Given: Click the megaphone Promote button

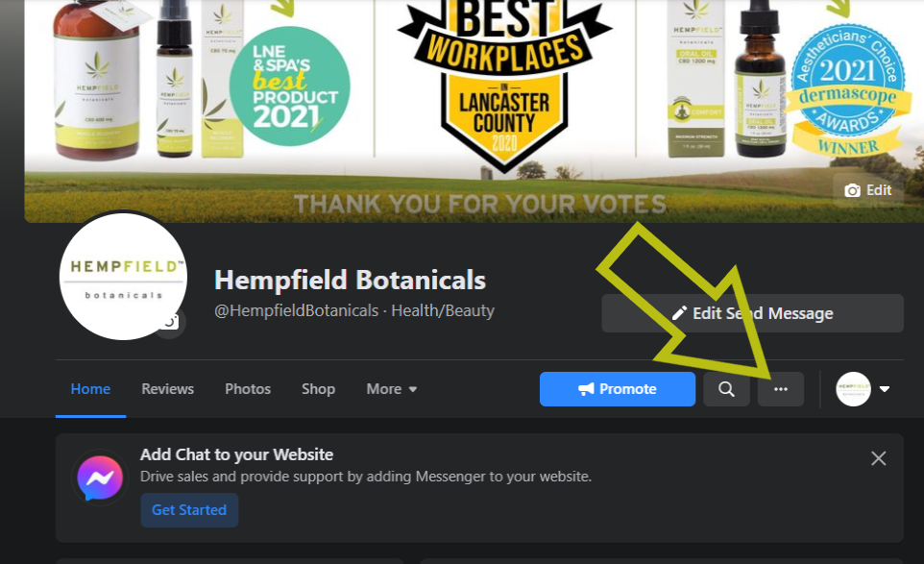Looking at the screenshot, I should (x=618, y=389).
